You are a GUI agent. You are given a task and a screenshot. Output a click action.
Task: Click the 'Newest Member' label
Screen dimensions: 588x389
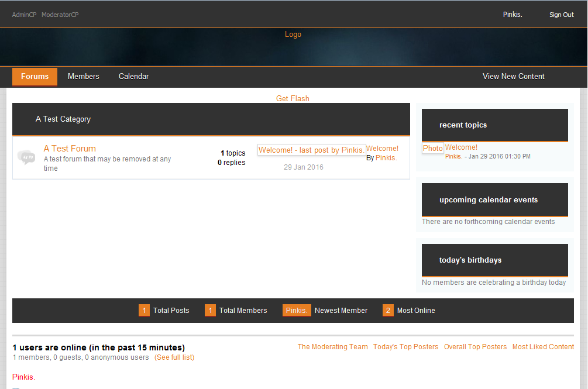tap(341, 310)
